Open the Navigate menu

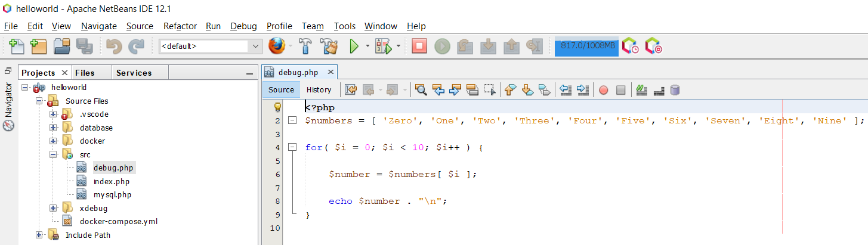tap(99, 26)
